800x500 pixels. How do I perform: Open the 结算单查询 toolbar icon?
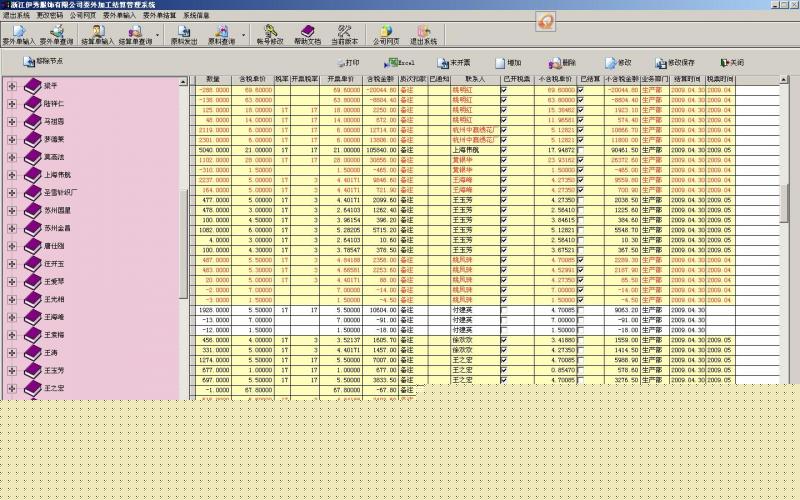pos(135,35)
